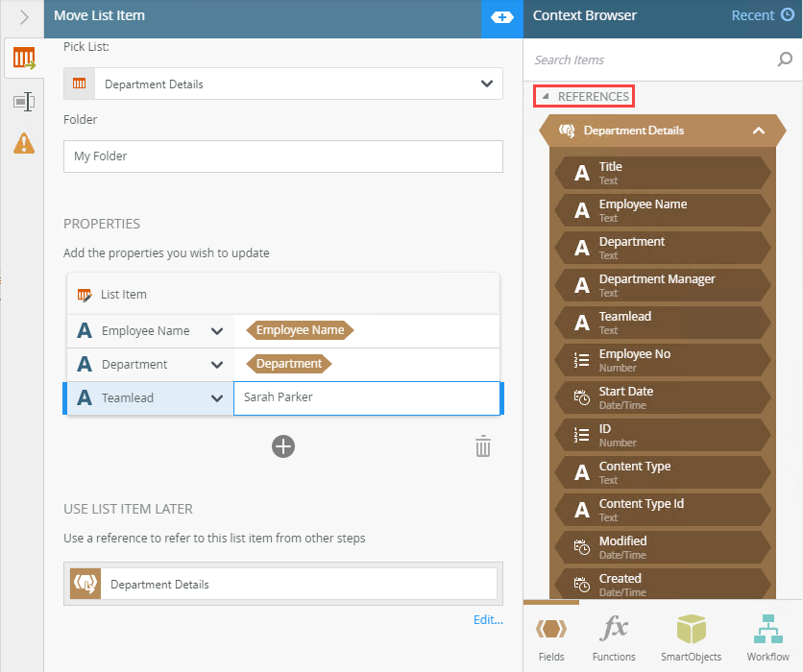The height and width of the screenshot is (672, 803).
Task: Open the properties rename tab icon
Action: click(24, 102)
